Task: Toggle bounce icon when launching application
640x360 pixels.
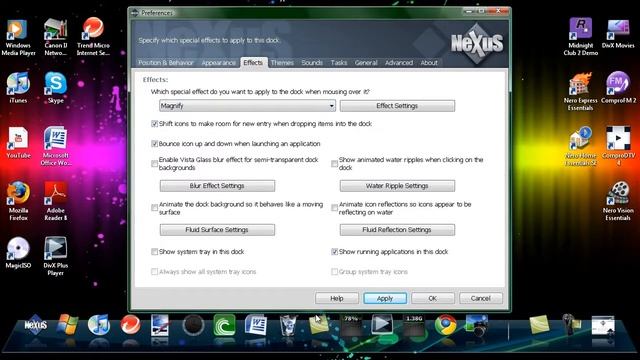Action: pyautogui.click(x=154, y=144)
